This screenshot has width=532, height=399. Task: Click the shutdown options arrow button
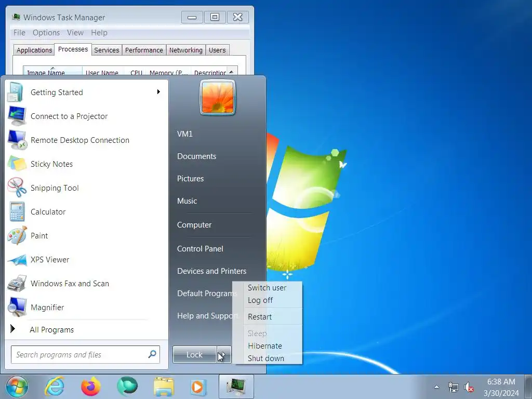click(x=224, y=354)
